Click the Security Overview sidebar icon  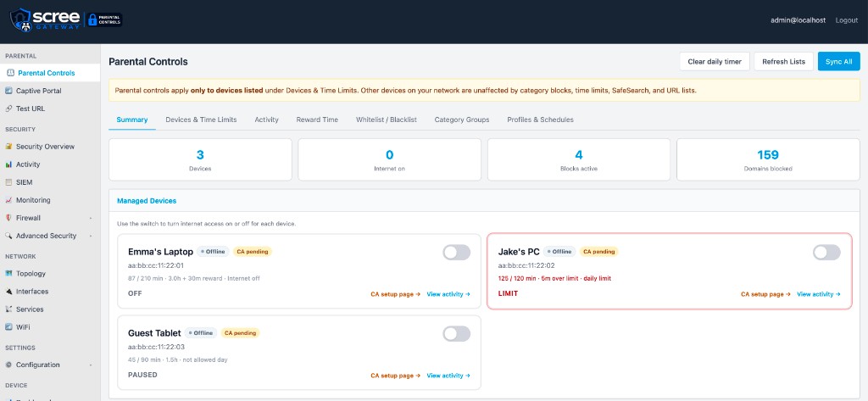(x=8, y=147)
